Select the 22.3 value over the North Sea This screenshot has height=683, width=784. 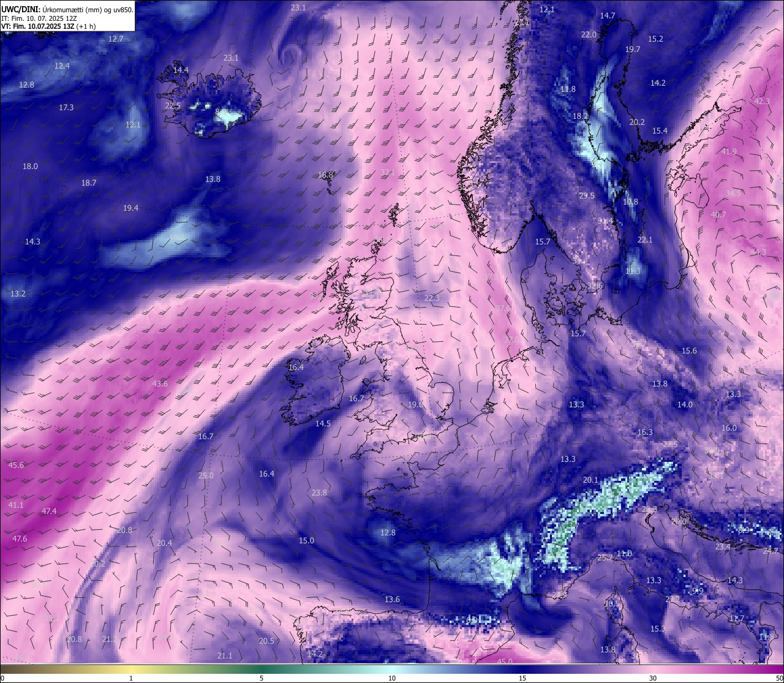tap(432, 298)
